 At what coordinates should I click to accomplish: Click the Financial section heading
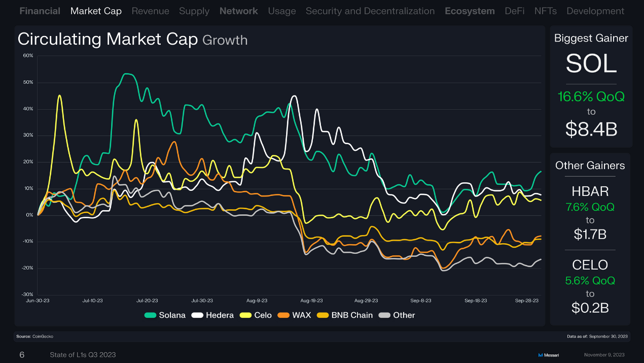click(x=40, y=11)
